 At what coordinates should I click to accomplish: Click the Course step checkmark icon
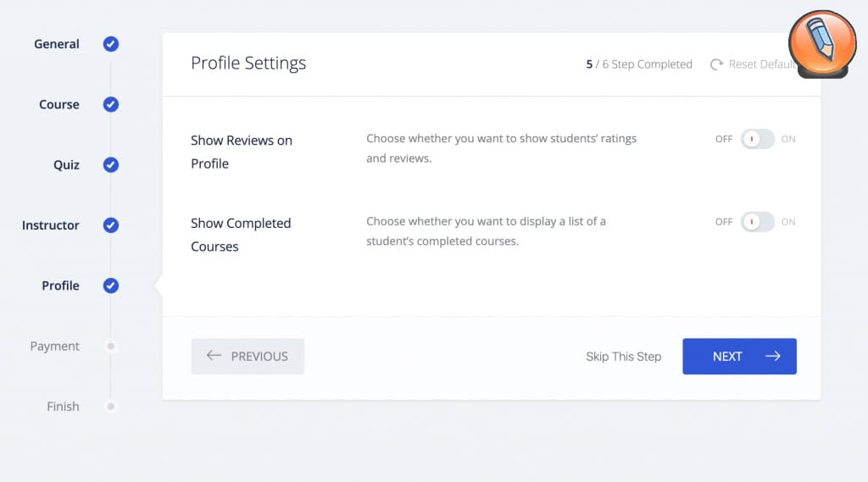(111, 105)
